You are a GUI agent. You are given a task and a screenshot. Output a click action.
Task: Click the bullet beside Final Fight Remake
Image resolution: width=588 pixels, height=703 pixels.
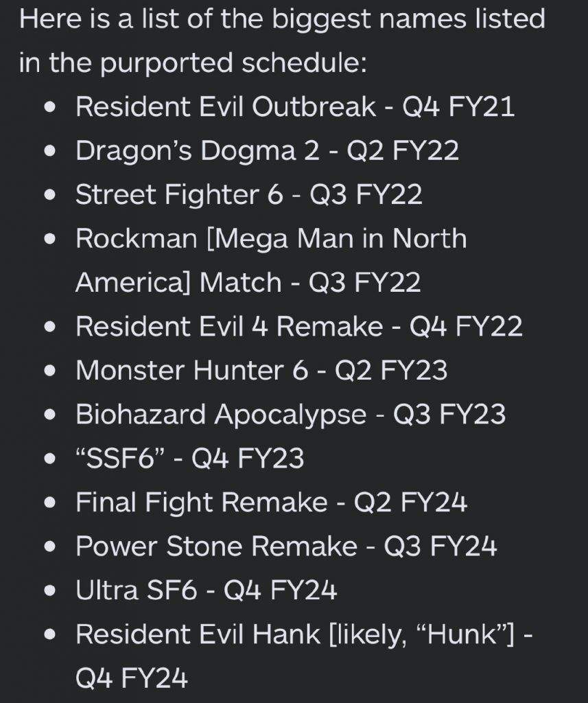coord(50,503)
